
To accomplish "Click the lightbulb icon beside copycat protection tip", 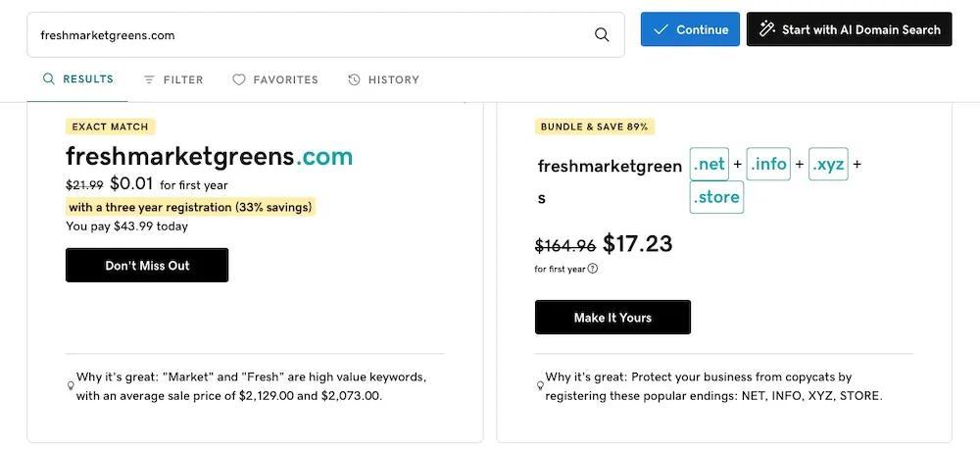I will 540,386.
